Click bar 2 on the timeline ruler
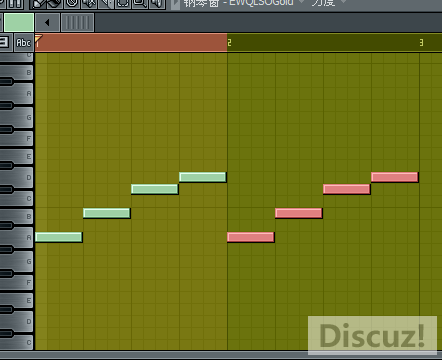Screen dimensions: 442x360 pyautogui.click(x=229, y=43)
